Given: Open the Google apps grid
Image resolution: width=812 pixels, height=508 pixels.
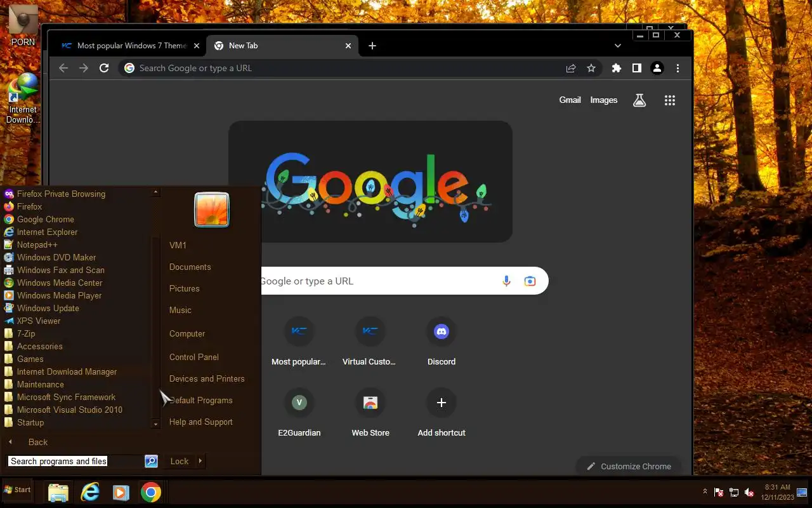Looking at the screenshot, I should coord(669,100).
